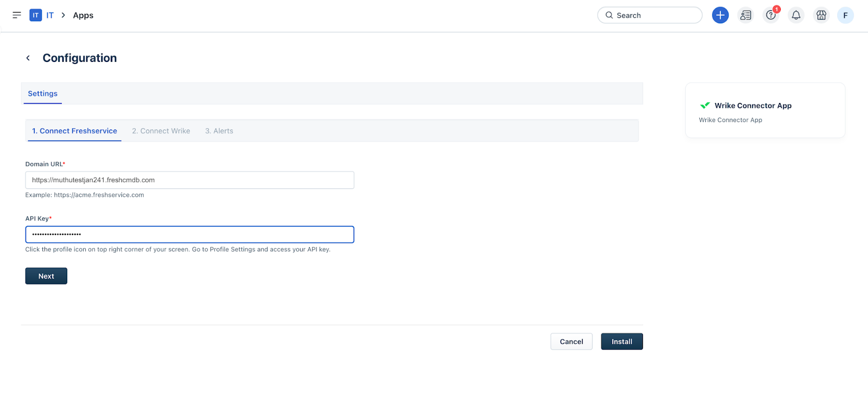This screenshot has width=868, height=404.
Task: Click the Domain URL label
Action: pyautogui.click(x=45, y=164)
